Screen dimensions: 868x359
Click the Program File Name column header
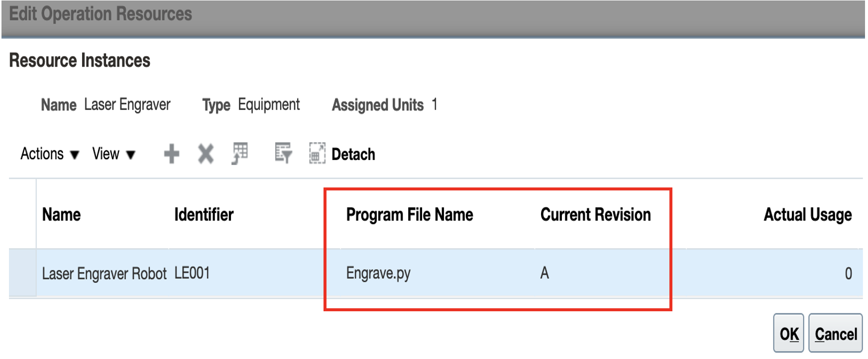[409, 215]
